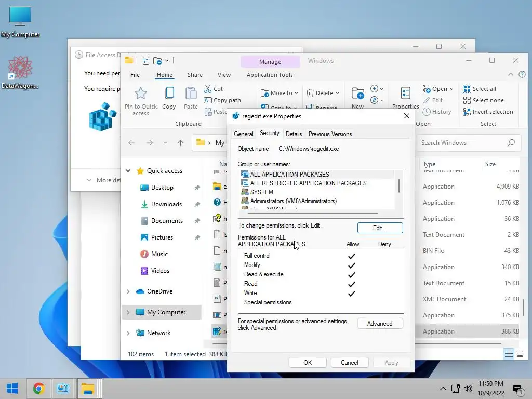
Task: Click Select none in ribbon
Action: [x=484, y=100]
